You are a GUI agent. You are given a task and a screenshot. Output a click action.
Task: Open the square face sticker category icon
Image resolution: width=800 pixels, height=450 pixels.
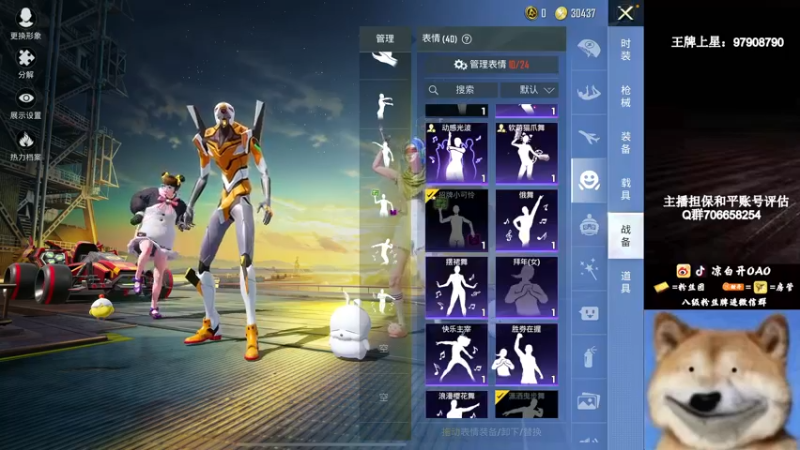[x=589, y=313]
